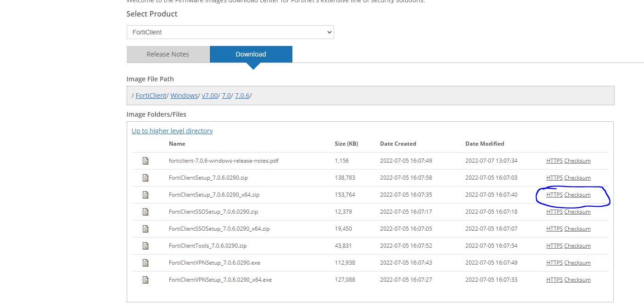Click the file icon for forticlient release notes pdf
The width and height of the screenshot is (644, 306).
pyautogui.click(x=146, y=161)
